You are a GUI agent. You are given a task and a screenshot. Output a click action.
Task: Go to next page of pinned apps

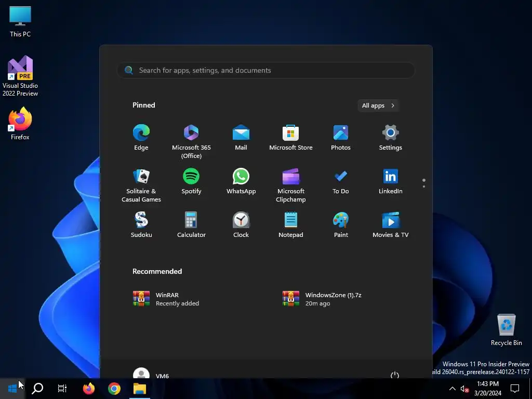[x=424, y=187]
